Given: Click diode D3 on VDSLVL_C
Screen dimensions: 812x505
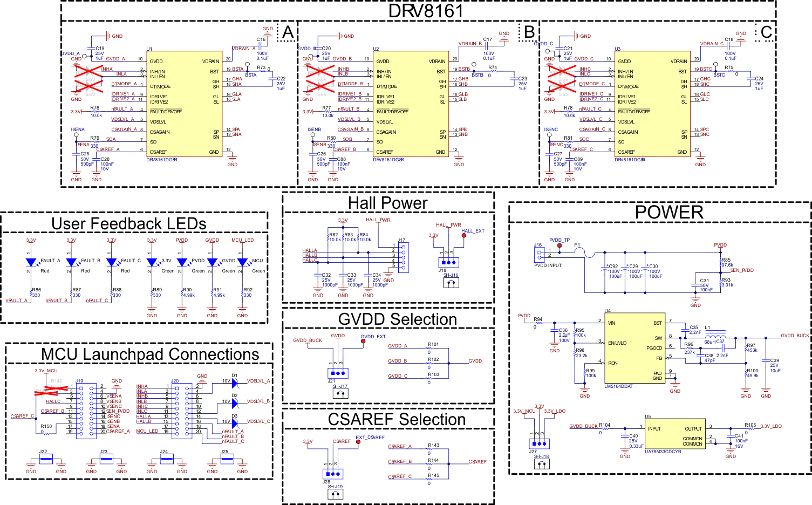Looking at the screenshot, I should click(x=235, y=424).
